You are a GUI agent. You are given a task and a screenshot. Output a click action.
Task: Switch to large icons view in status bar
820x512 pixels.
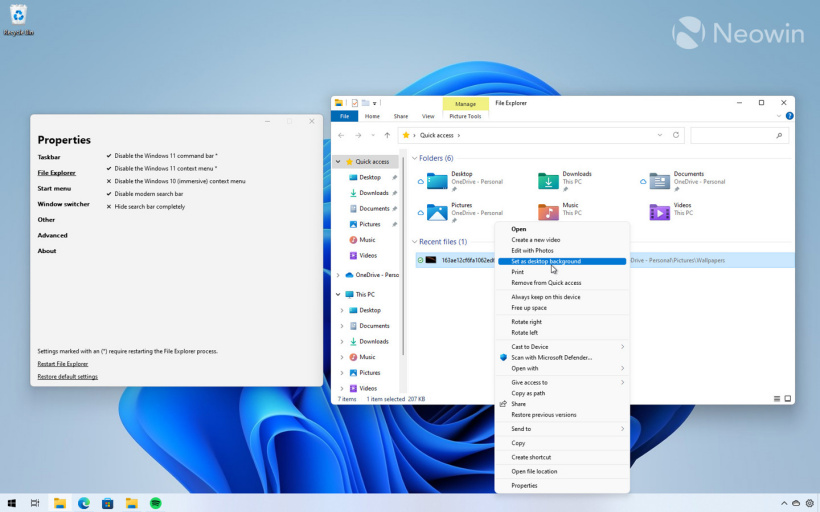pyautogui.click(x=787, y=399)
